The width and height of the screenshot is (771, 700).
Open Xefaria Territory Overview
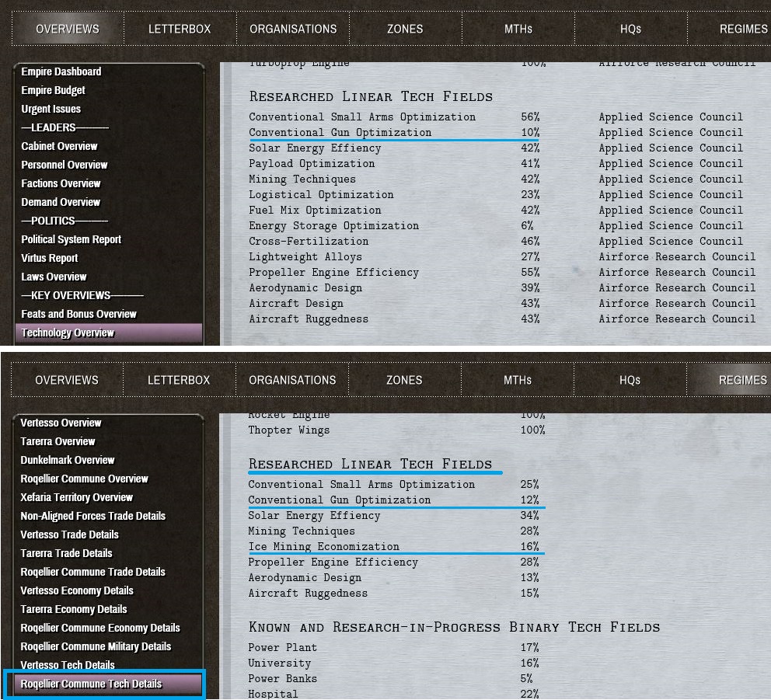point(76,498)
